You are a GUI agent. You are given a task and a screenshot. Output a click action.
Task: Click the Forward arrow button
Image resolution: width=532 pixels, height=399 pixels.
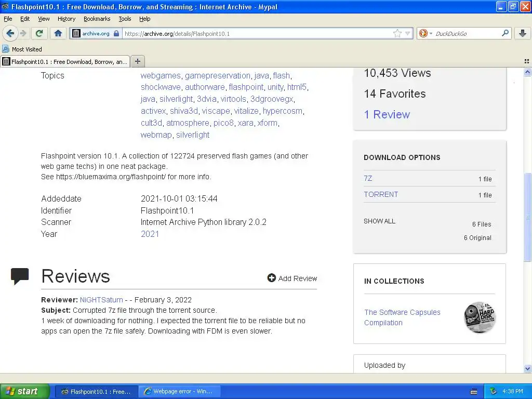click(x=23, y=33)
